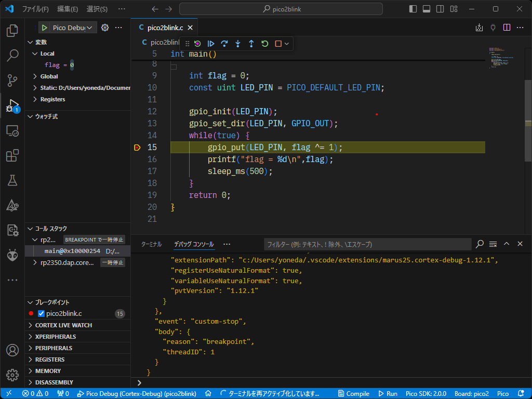Click the pico2blink command center search box
532x399 pixels.
click(281, 9)
